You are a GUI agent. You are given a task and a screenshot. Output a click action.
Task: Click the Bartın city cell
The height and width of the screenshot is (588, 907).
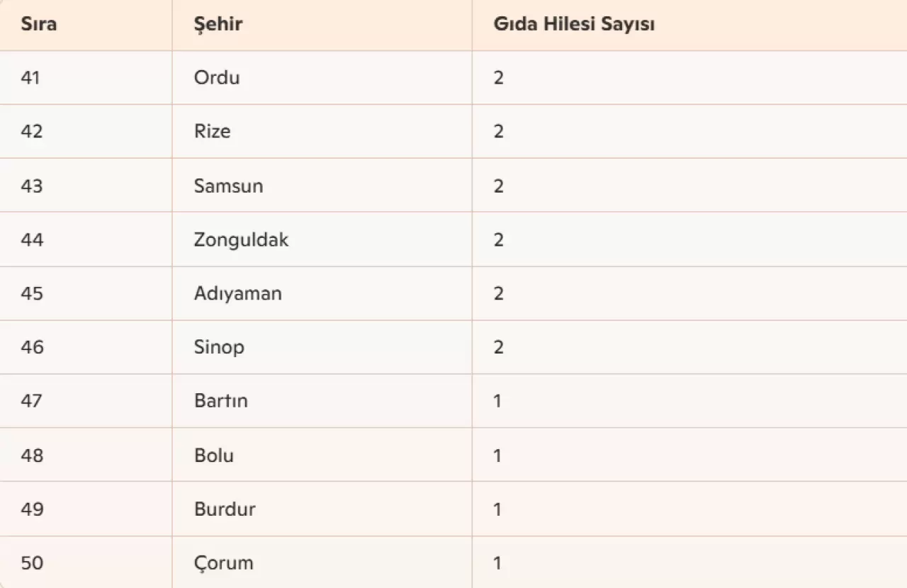221,401
